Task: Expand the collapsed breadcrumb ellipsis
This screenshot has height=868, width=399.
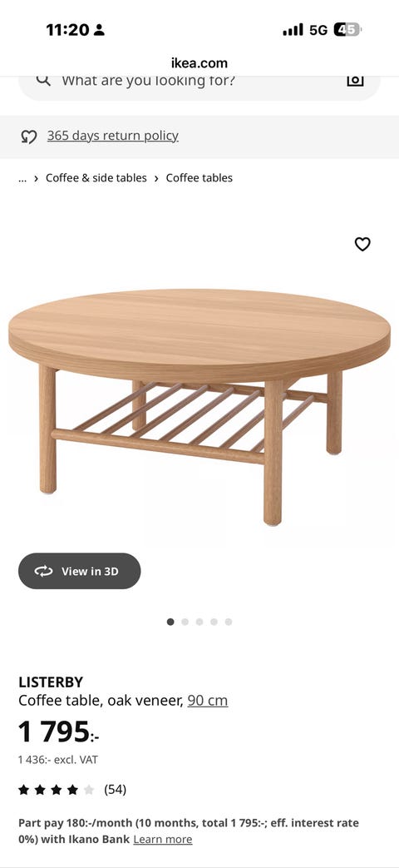Action: point(22,178)
